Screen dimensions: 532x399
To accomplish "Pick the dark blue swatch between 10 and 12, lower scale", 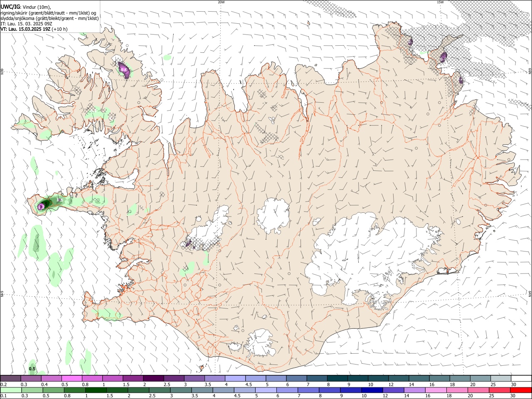I will (372, 390).
